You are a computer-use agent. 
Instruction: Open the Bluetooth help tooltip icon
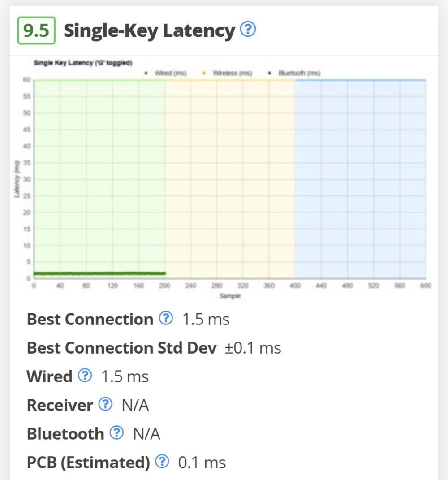point(117,433)
